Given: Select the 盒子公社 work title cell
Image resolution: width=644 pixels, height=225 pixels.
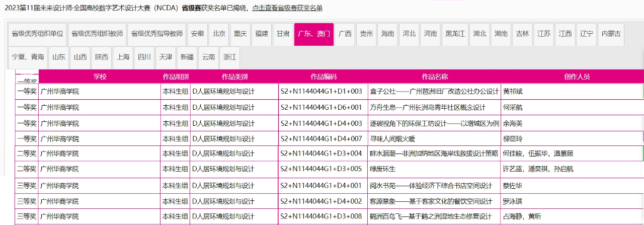Looking at the screenshot, I should pyautogui.click(x=434, y=92).
